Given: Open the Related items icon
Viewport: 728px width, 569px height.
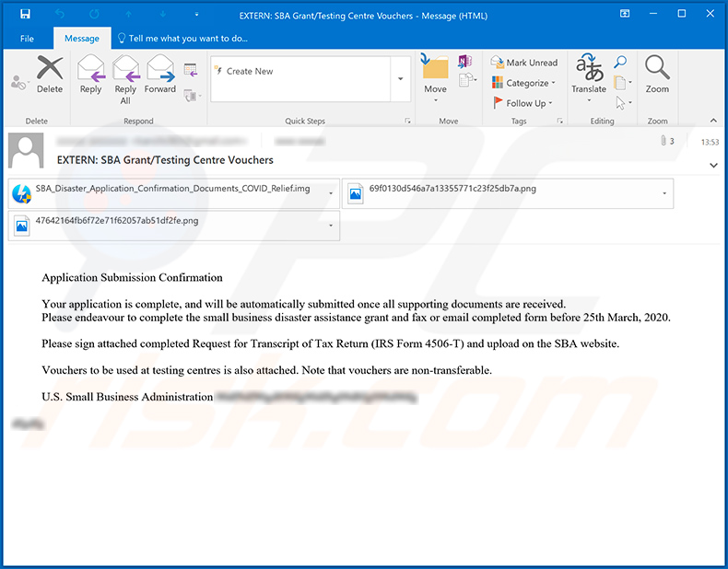Looking at the screenshot, I should click(622, 83).
